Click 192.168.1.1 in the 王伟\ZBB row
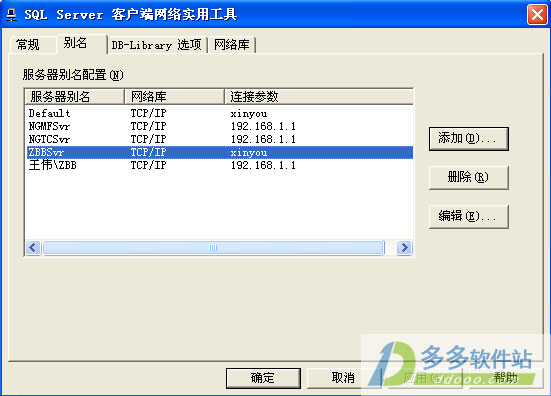The width and height of the screenshot is (551, 396). [x=263, y=165]
